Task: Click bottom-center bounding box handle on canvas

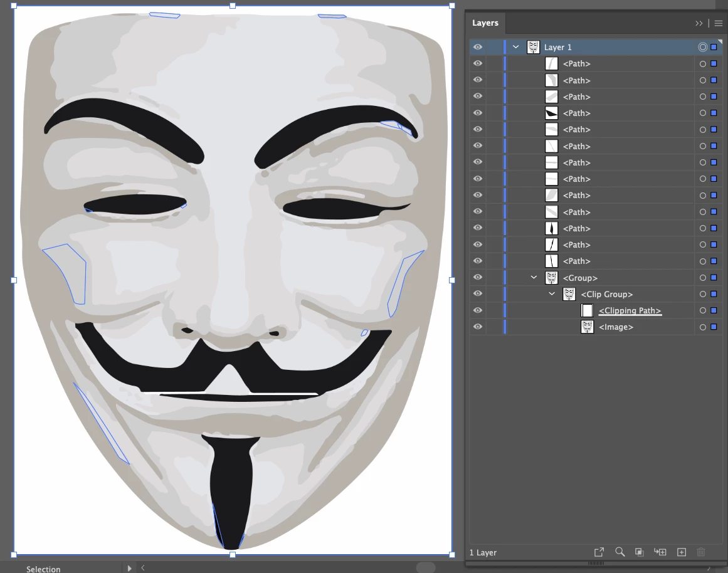Action: (233, 554)
